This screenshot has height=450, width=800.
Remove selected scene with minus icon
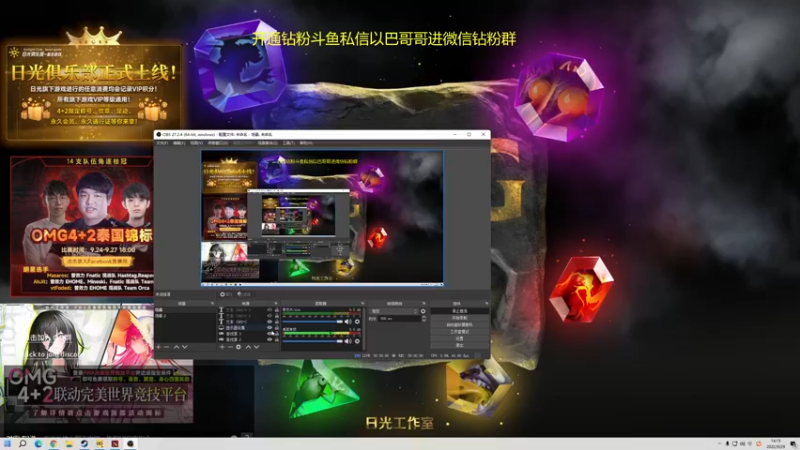coord(166,347)
